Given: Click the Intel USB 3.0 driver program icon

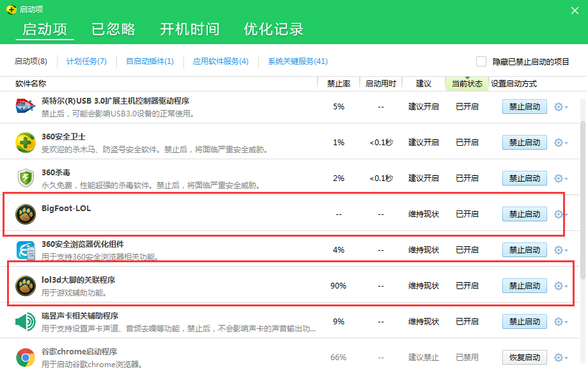Looking at the screenshot, I should 25,107.
